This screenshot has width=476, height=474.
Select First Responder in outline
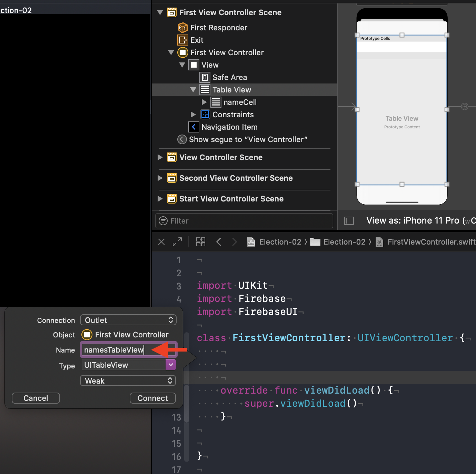219,28
